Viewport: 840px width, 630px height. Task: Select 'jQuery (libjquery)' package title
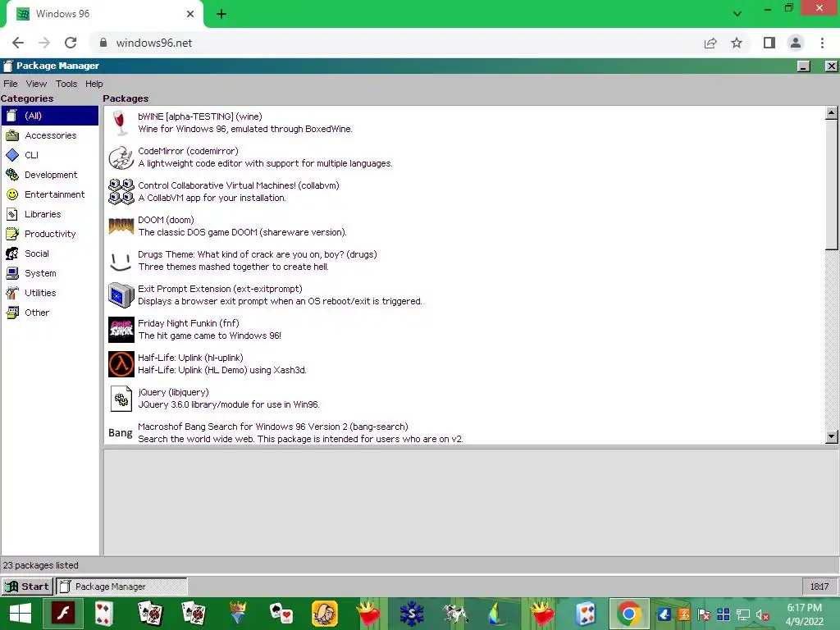(174, 393)
